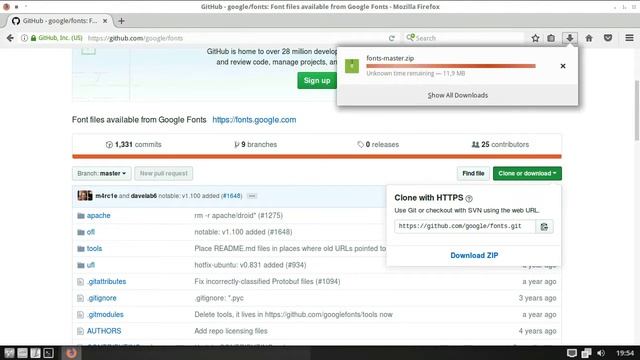Open the ufl folder
This screenshot has width=640, height=360.
91,265
